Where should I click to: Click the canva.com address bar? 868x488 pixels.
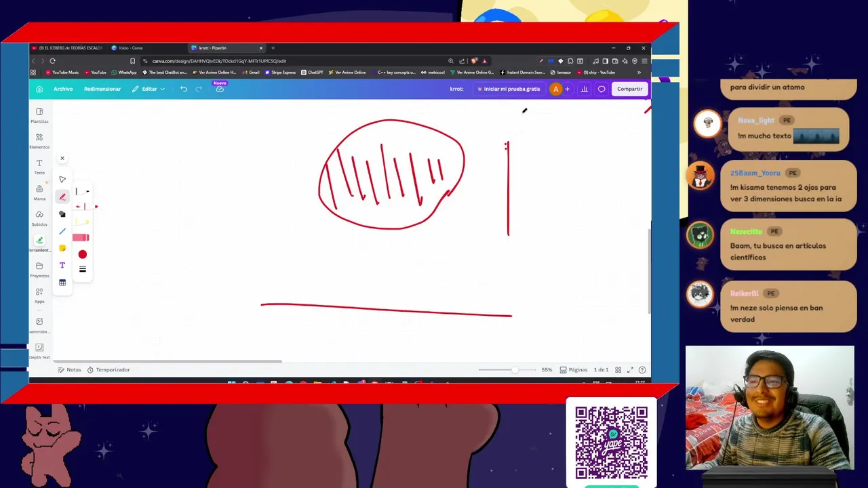[292, 61]
